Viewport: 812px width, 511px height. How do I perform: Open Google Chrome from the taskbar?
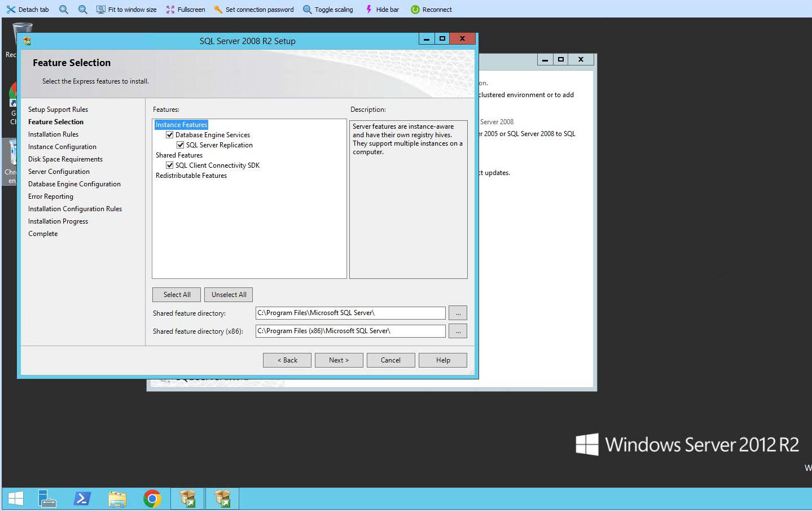pyautogui.click(x=152, y=499)
